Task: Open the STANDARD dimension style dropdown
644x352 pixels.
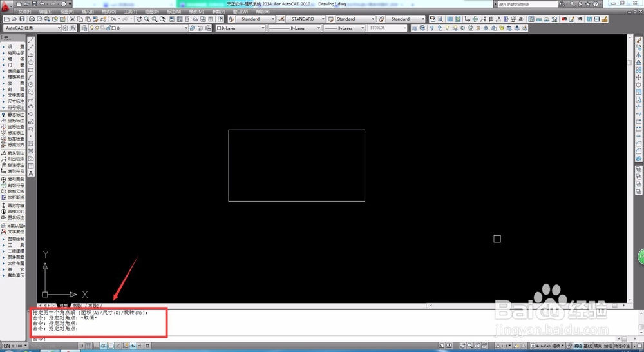Action: point(305,19)
